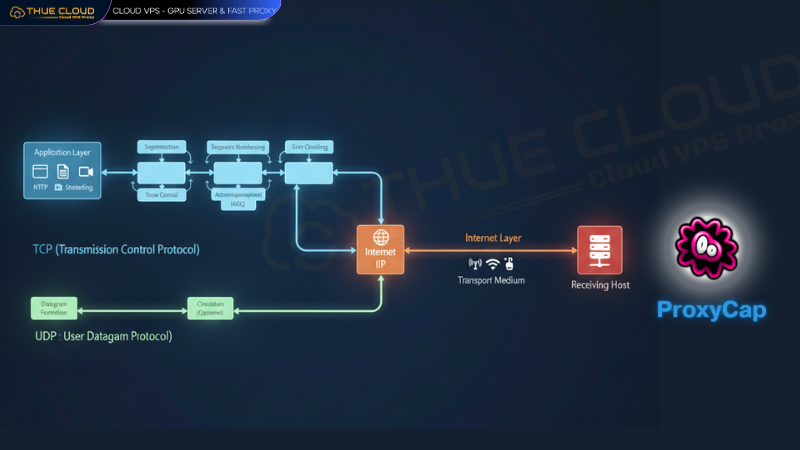Click the Receiving Host caption text

pos(599,285)
